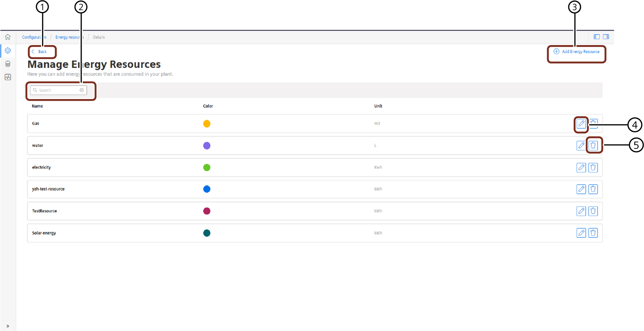The width and height of the screenshot is (644, 331).
Task: Click the orange color dot for Gas
Action: (207, 124)
